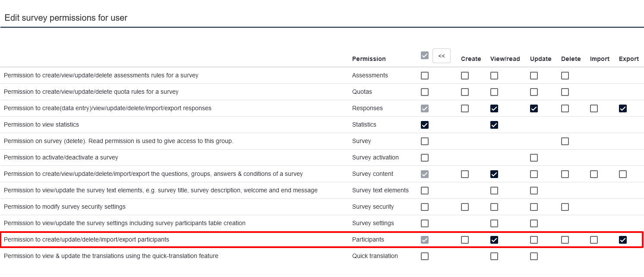Screen dimensions: 644x277
Task: Enable Create permission for Survey security
Action: [x=465, y=207]
